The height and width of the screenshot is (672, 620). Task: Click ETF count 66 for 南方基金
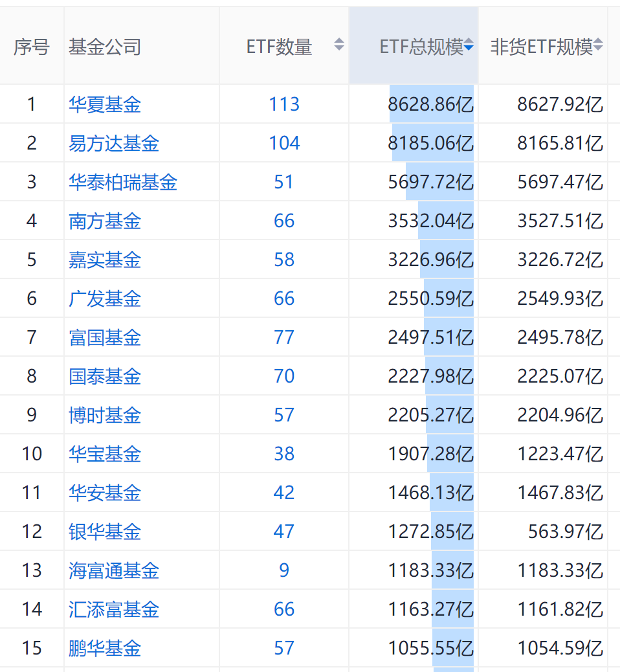click(284, 221)
